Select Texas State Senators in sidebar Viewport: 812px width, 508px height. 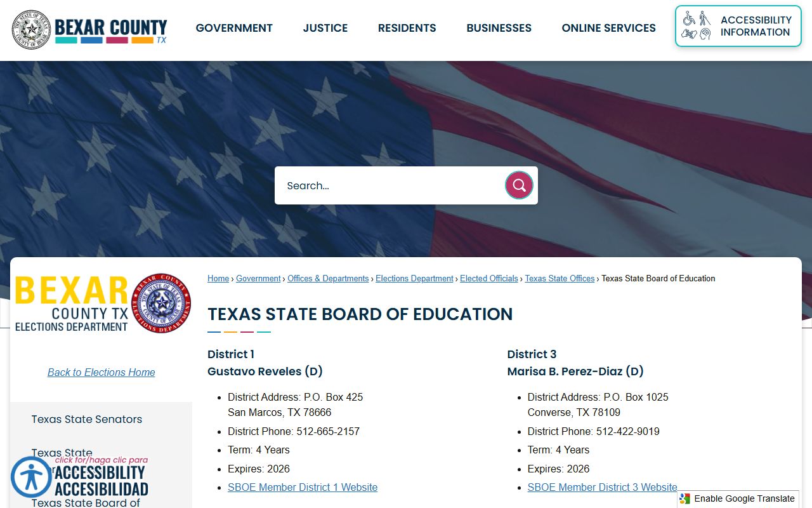tap(87, 419)
